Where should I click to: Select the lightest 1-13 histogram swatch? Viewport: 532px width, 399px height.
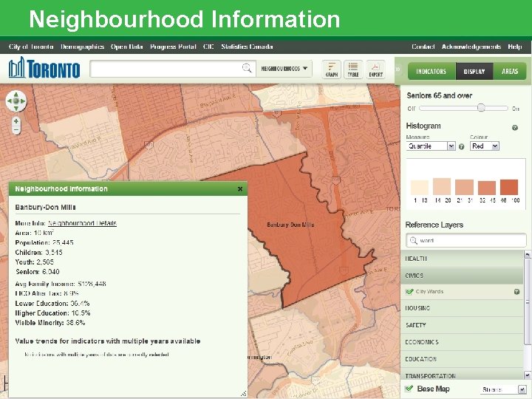coord(420,187)
